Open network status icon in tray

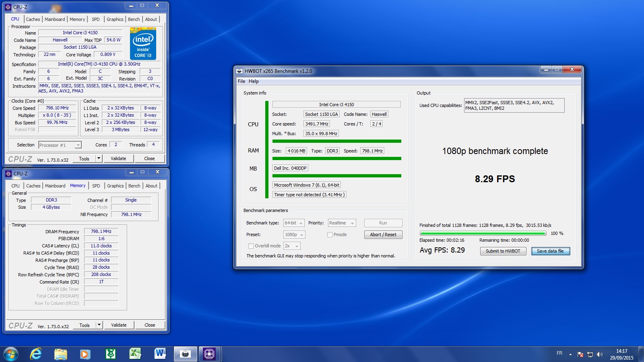click(x=590, y=354)
